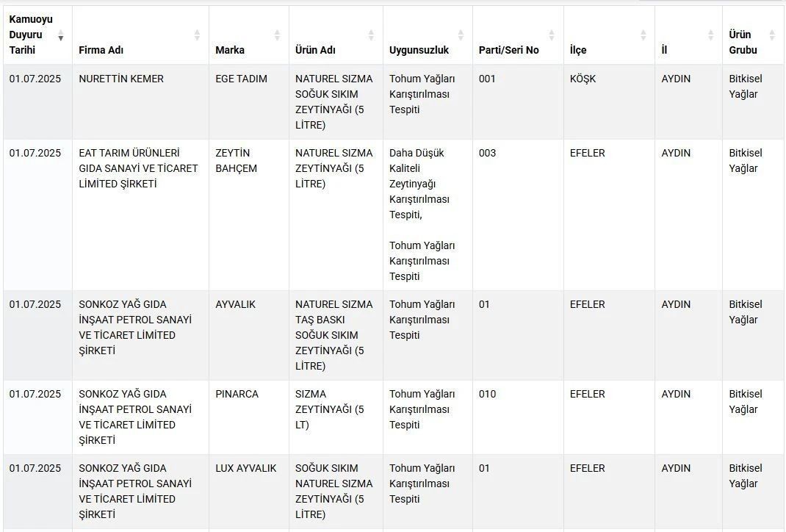Click the Parti/Seri No header label
The image size is (786, 532).
click(509, 50)
